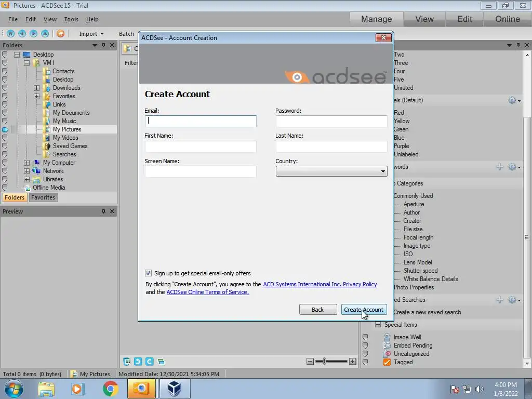532x399 pixels.
Task: Switch to Manage mode tab
Action: pos(376,19)
